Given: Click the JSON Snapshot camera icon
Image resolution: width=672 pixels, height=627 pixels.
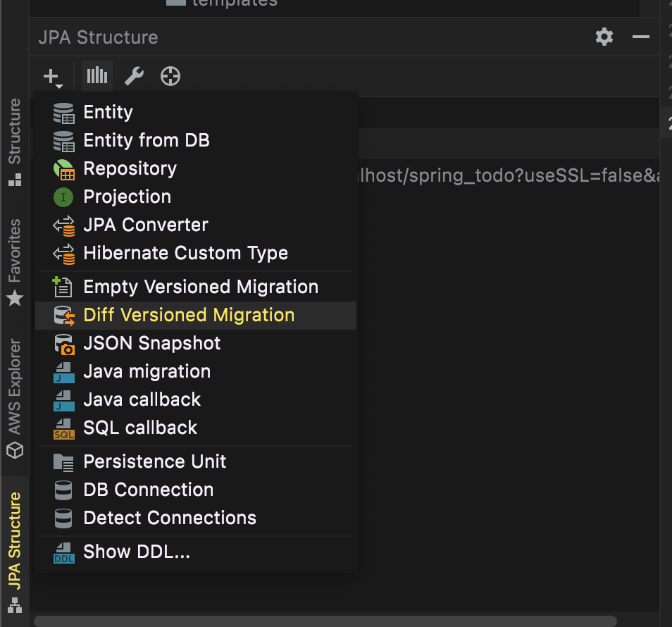Looking at the screenshot, I should click(x=64, y=344).
